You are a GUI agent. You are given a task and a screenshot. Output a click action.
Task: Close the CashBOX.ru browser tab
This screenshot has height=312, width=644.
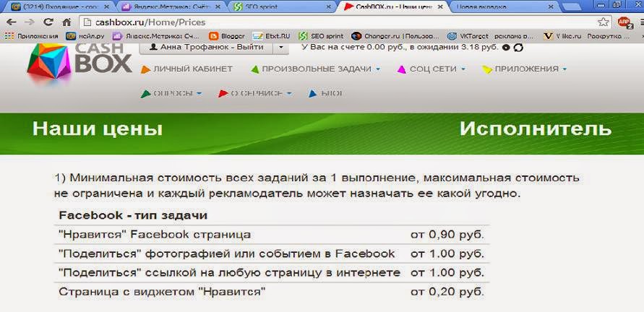[x=439, y=7]
